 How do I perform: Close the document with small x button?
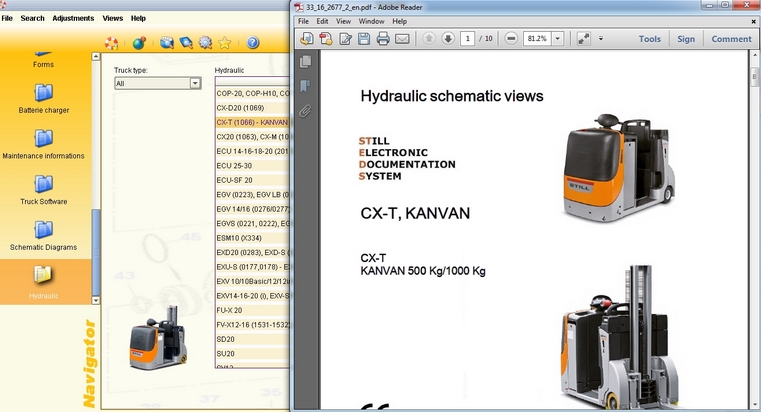click(x=753, y=21)
